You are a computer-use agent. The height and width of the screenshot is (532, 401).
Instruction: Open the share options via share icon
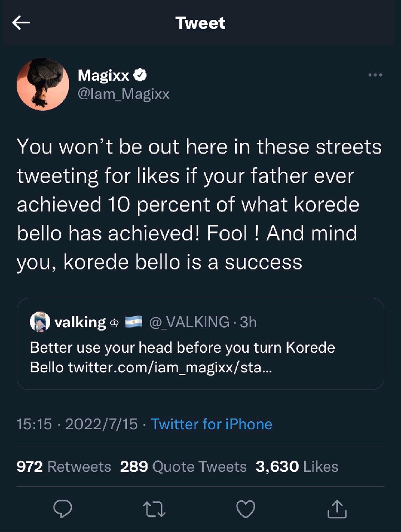[336, 508]
